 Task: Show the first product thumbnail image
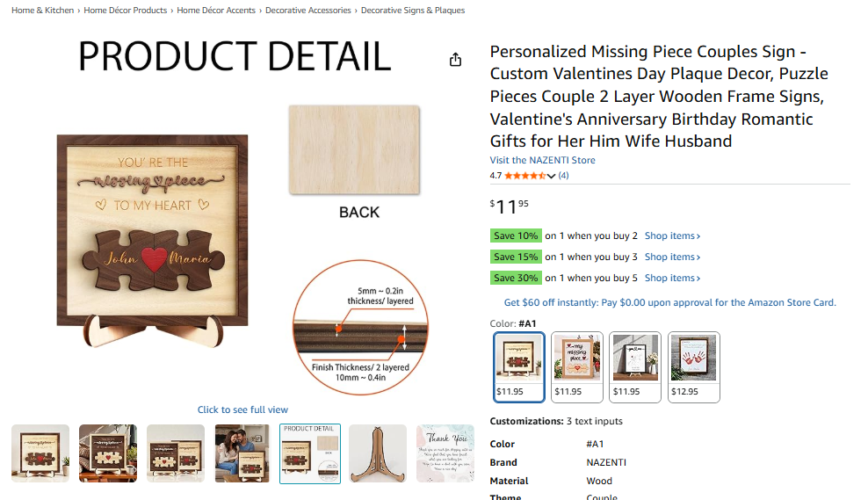coord(40,453)
